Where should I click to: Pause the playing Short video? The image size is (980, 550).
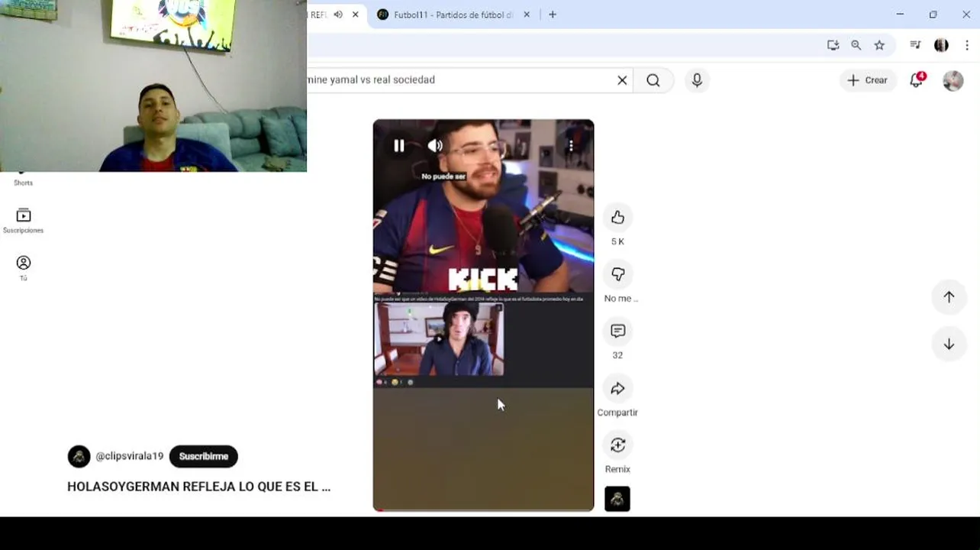click(x=398, y=146)
